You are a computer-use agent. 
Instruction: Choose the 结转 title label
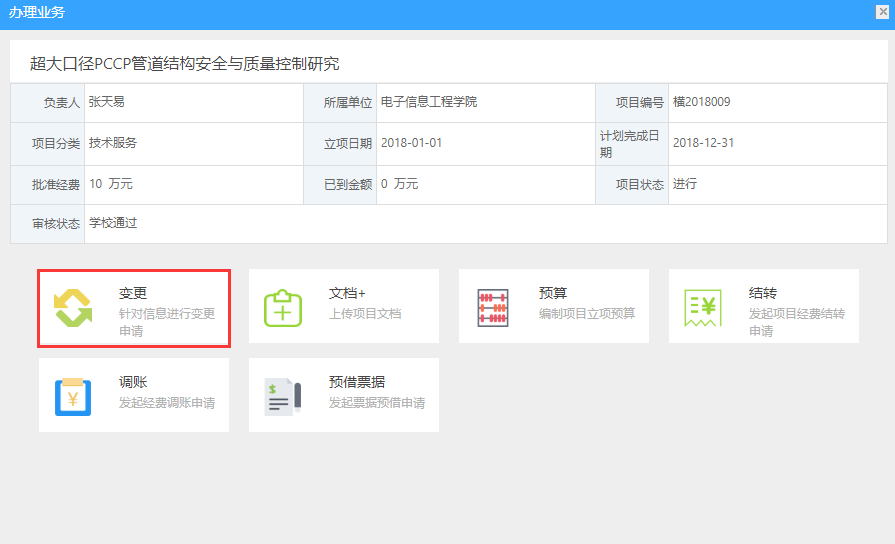(x=763, y=294)
